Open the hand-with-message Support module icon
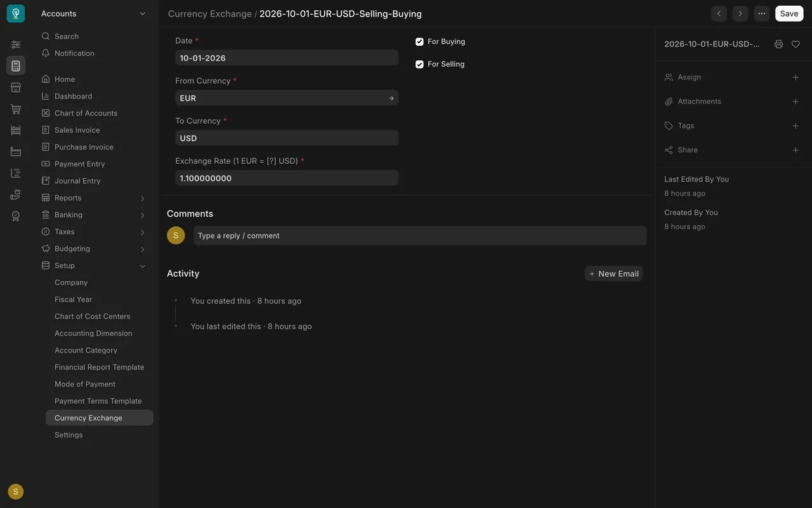 tap(16, 195)
